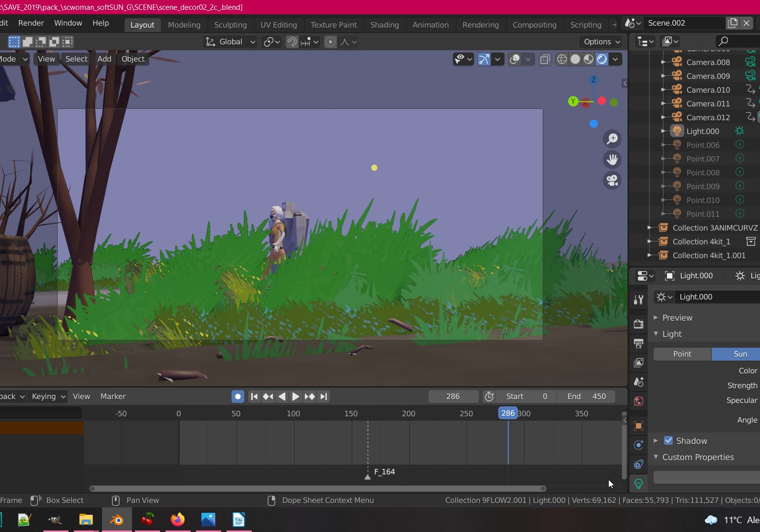This screenshot has height=532, width=760.
Task: Enable the Shadow checkbox
Action: pos(668,441)
